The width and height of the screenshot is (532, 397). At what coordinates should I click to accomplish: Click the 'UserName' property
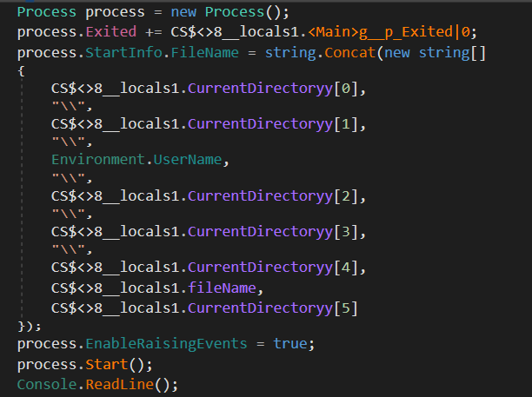(x=188, y=159)
